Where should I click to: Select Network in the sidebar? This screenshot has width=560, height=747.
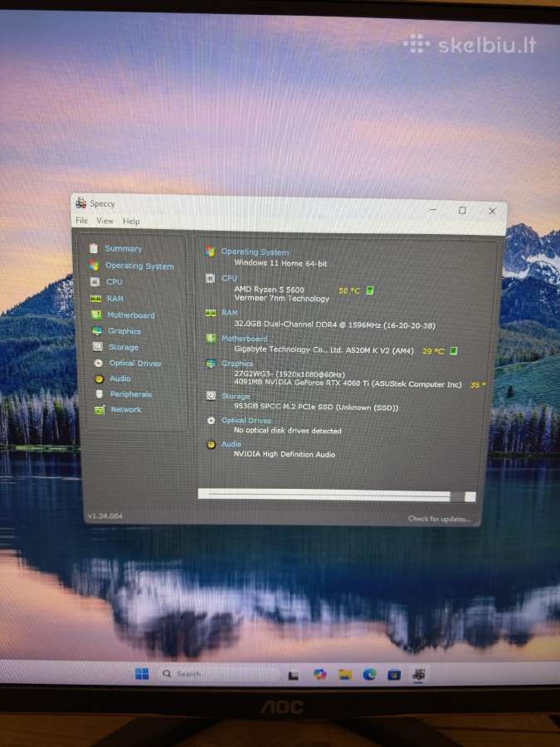(126, 409)
